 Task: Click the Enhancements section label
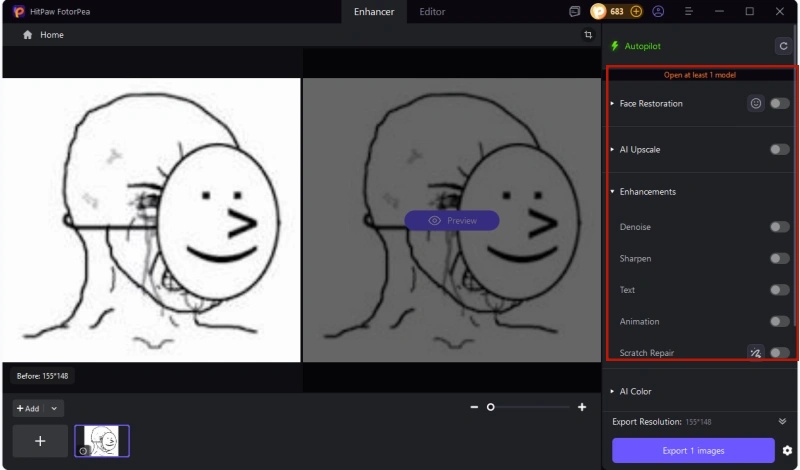(x=647, y=192)
